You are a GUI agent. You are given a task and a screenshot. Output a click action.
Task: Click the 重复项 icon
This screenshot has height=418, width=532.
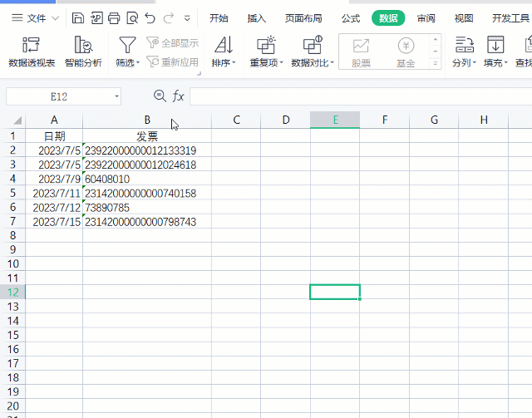pos(266,45)
